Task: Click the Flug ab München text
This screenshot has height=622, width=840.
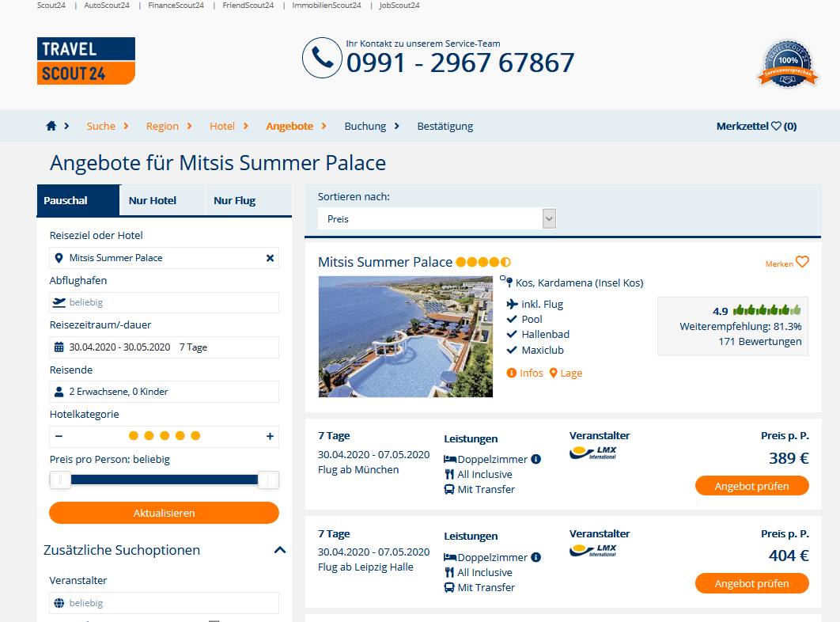Action: pyautogui.click(x=358, y=470)
